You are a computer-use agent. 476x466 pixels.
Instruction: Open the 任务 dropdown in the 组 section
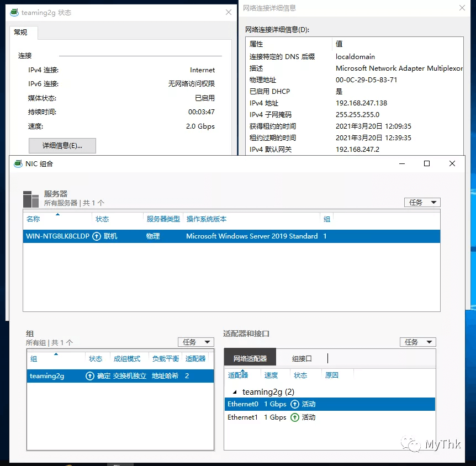196,342
